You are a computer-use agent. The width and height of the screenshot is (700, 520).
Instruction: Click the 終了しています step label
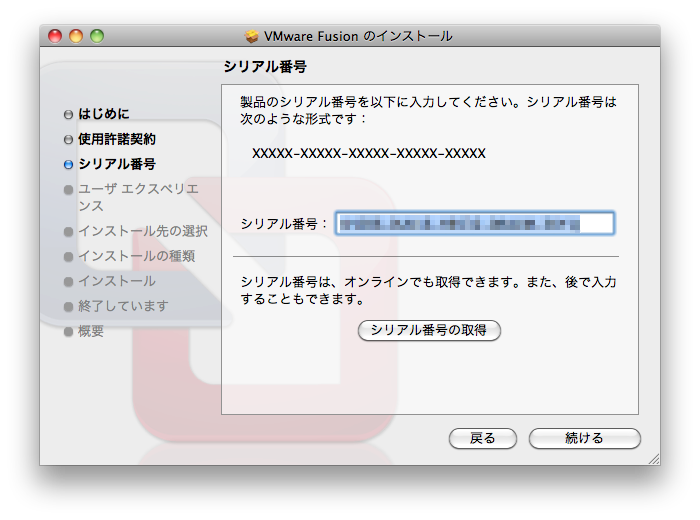coord(123,306)
